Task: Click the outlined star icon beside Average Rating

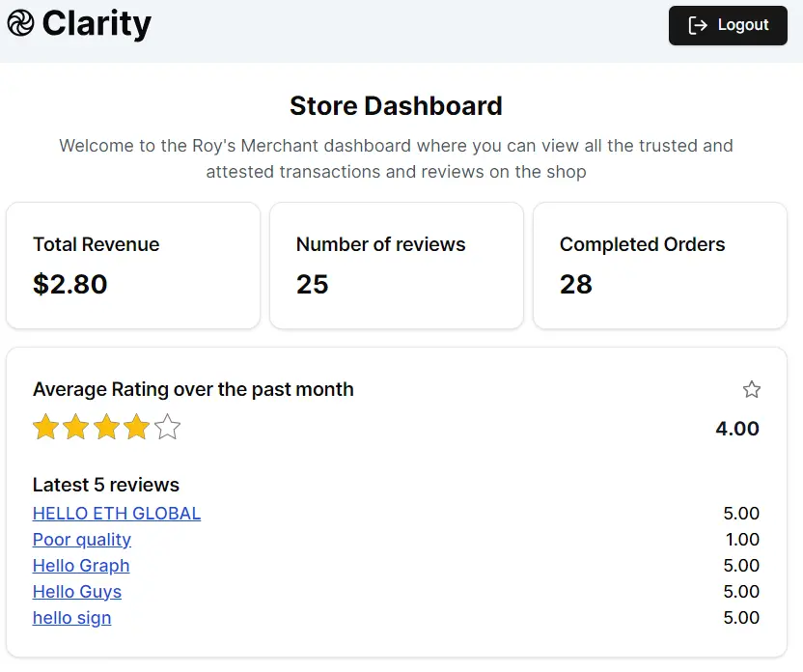Action: tap(751, 389)
